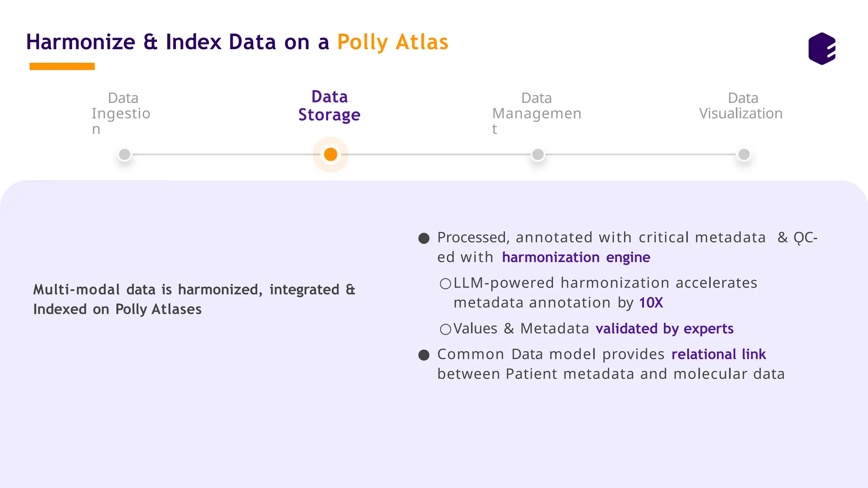868x488 pixels.
Task: Click the hollow bullet before 'LLM-powered'
Action: click(x=445, y=284)
